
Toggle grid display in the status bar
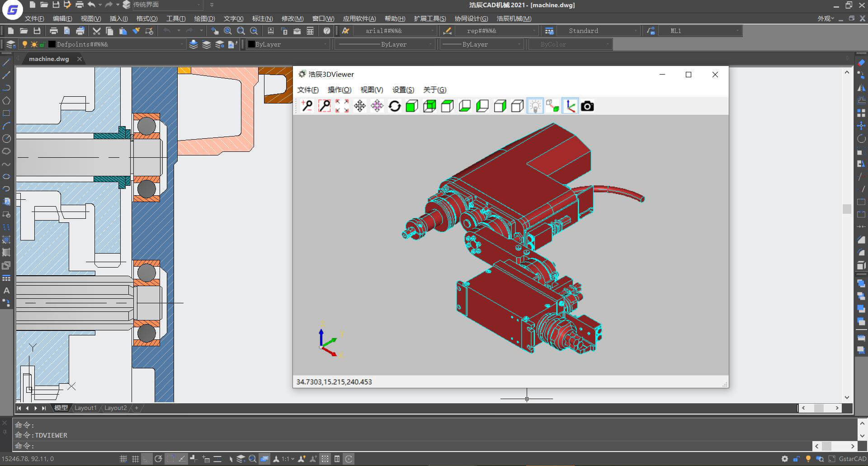pyautogui.click(x=135, y=459)
